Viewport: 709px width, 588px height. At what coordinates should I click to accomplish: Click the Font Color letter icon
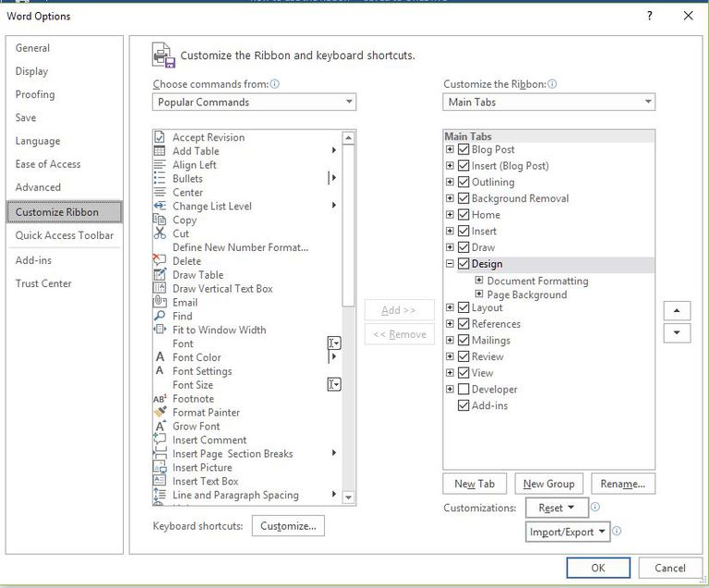click(160, 357)
